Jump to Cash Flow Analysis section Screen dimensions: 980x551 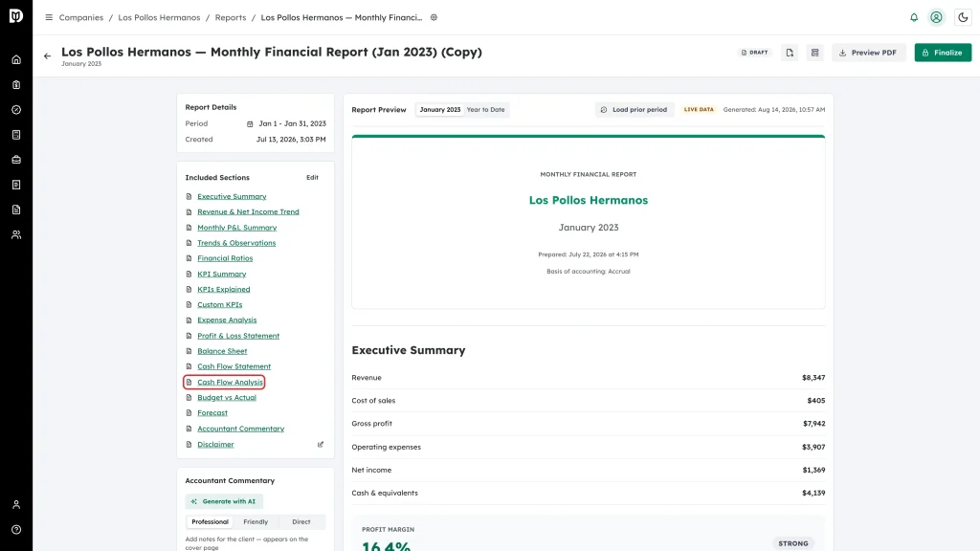pyautogui.click(x=230, y=383)
